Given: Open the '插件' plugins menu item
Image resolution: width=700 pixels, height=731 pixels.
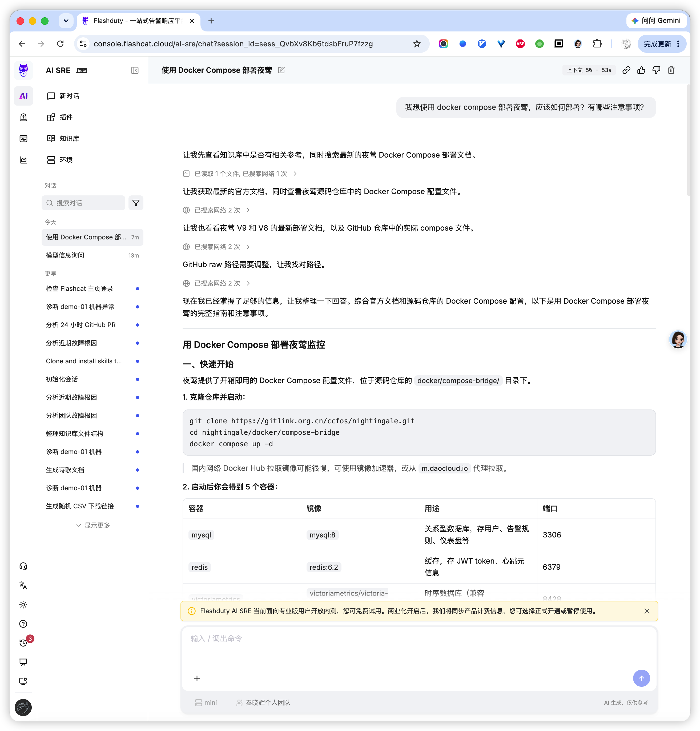Looking at the screenshot, I should point(92,118).
